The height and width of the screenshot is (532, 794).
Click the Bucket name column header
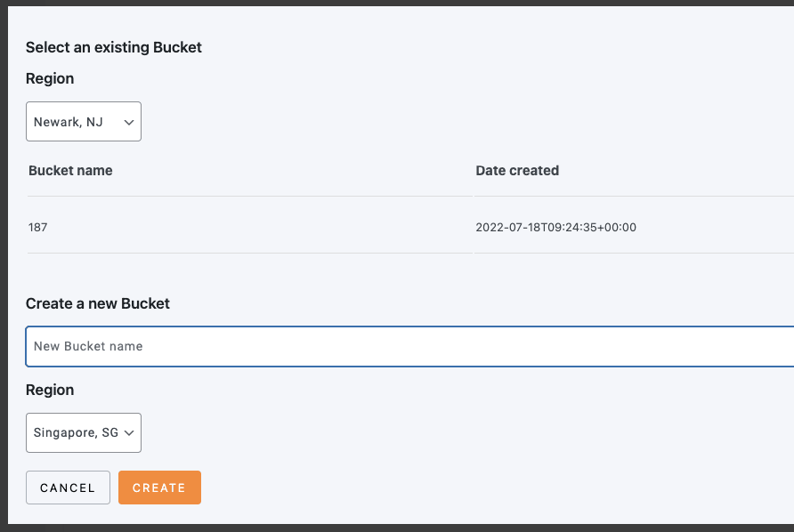(x=70, y=171)
